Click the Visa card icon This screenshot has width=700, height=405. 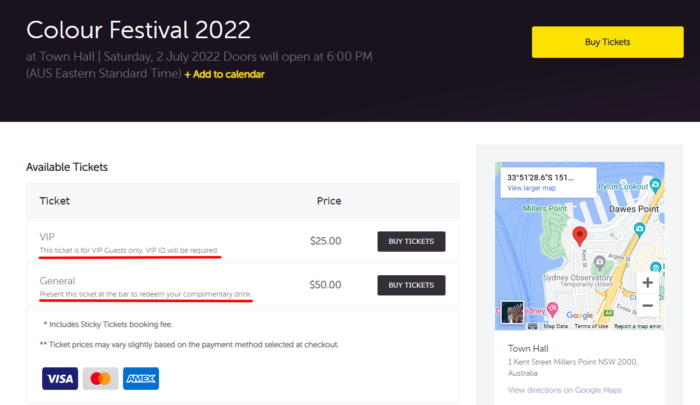pos(60,379)
